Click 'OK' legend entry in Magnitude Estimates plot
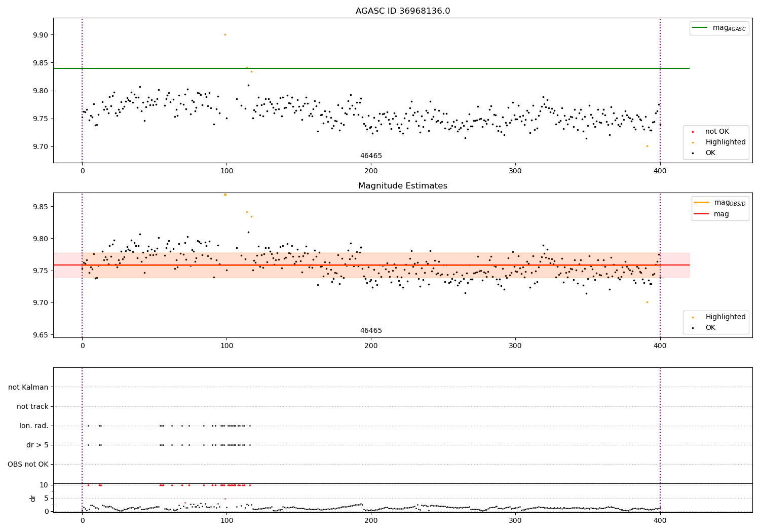The width and height of the screenshot is (760, 532). tap(710, 328)
